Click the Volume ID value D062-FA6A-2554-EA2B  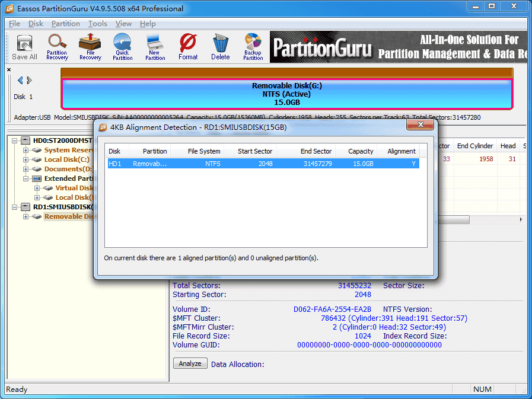332,309
